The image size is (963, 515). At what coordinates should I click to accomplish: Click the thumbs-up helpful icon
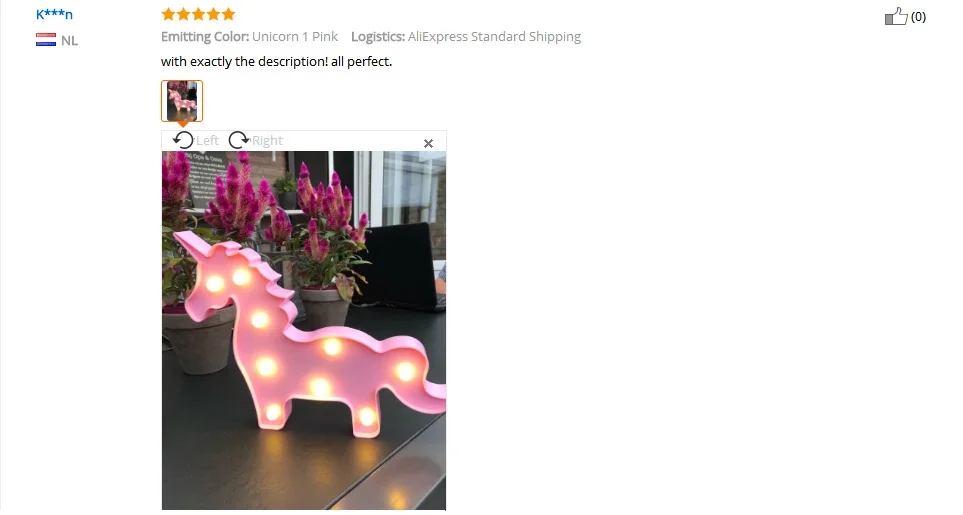tap(896, 16)
